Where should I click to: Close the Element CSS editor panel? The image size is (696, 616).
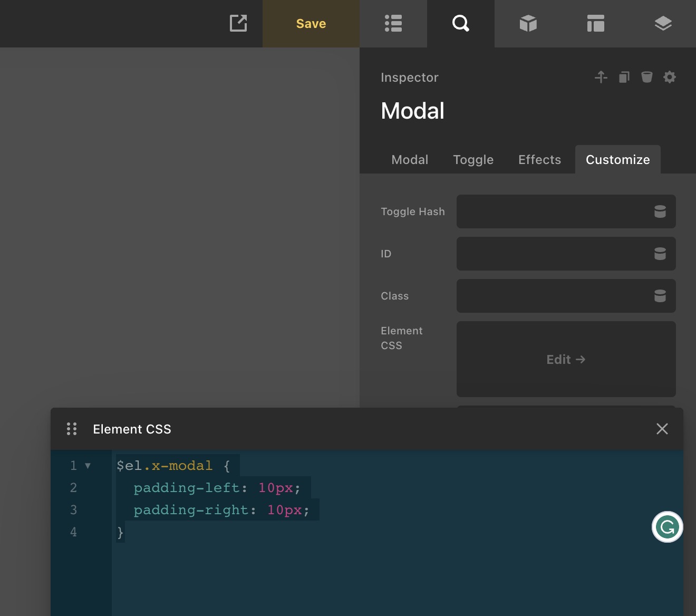(x=662, y=429)
